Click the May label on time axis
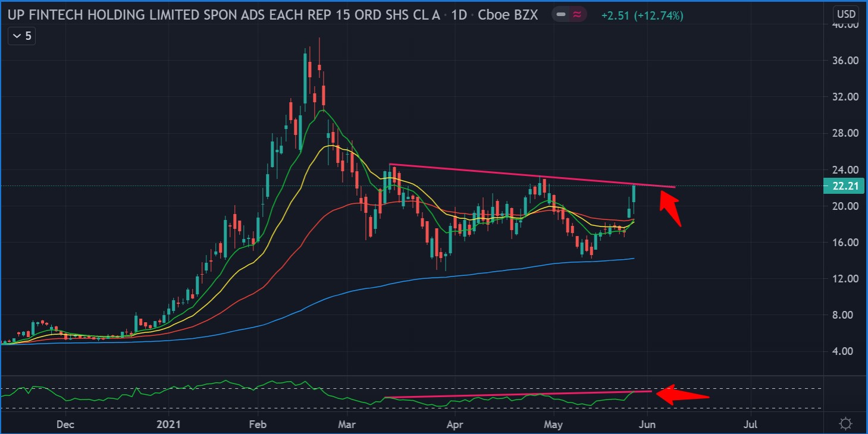Viewport: 868px width, 434px height. tap(553, 424)
